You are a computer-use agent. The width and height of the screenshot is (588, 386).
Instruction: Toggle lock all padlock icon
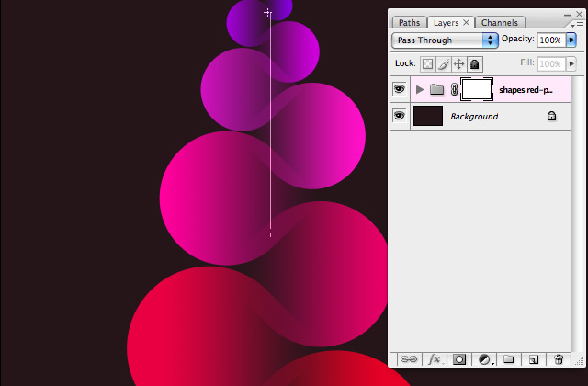tap(475, 64)
